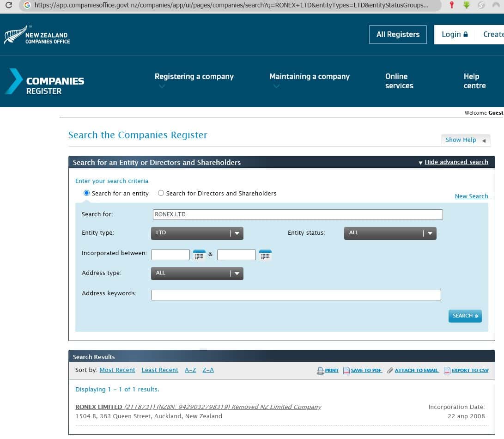
Task: Select the Search for an entity radio button
Action: click(x=86, y=193)
